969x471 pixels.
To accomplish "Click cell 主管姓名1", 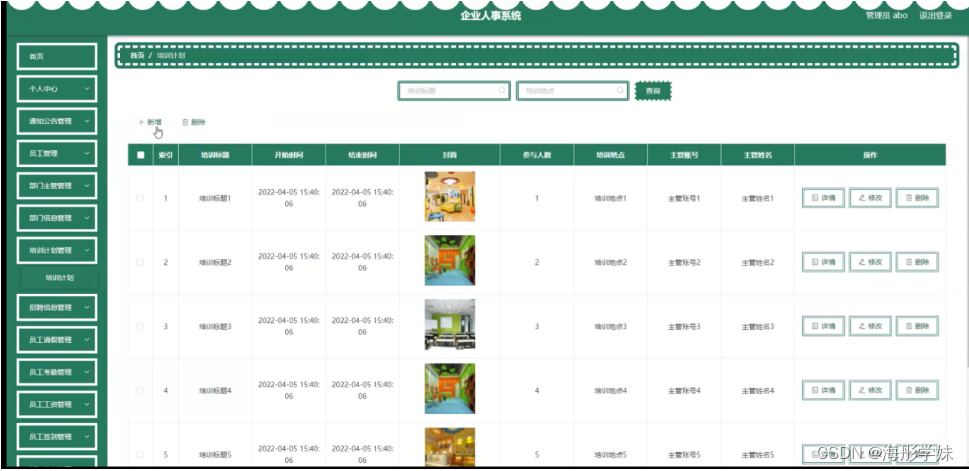I will (x=758, y=198).
